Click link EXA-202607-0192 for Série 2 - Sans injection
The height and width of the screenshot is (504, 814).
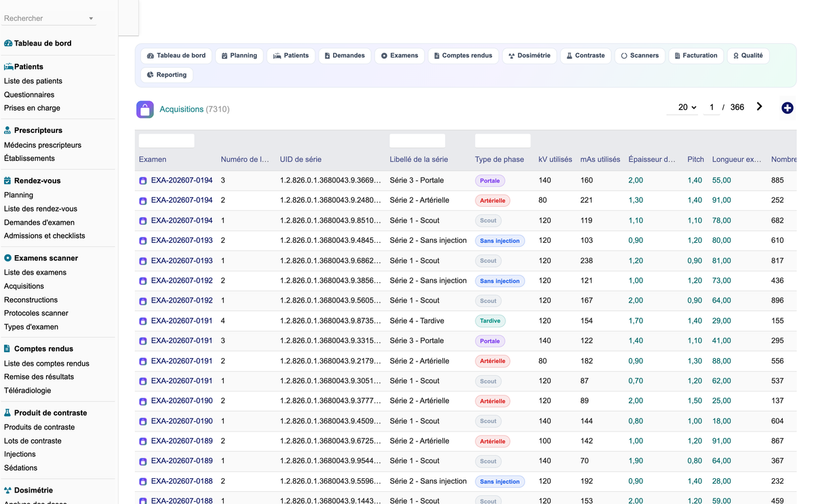[x=182, y=281]
